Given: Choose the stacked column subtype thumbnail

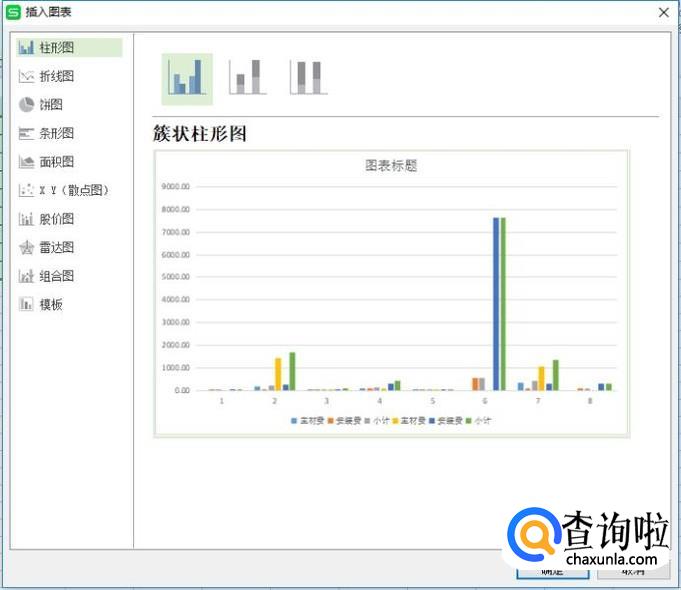Looking at the screenshot, I should [x=248, y=77].
